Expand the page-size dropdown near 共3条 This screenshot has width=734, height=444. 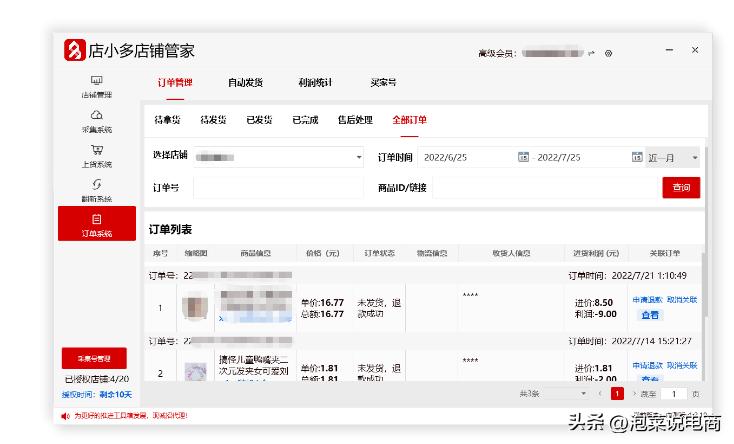pos(583,393)
